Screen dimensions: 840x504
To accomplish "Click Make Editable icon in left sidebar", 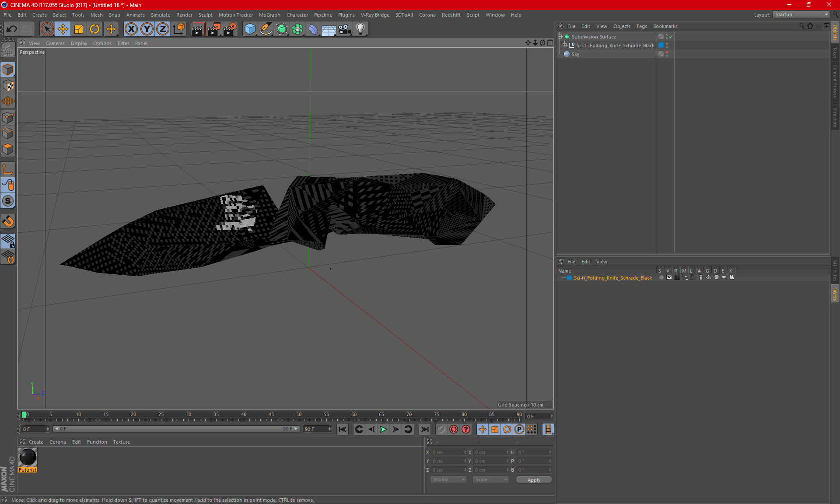I will coord(8,50).
